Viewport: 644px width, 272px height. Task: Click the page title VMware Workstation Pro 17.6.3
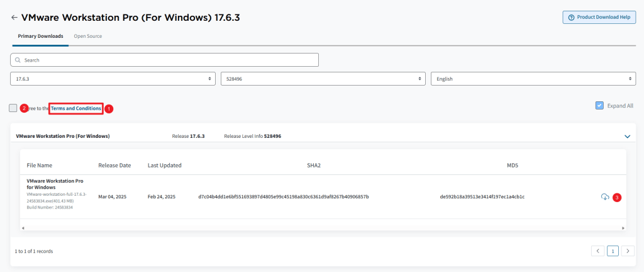pos(131,18)
